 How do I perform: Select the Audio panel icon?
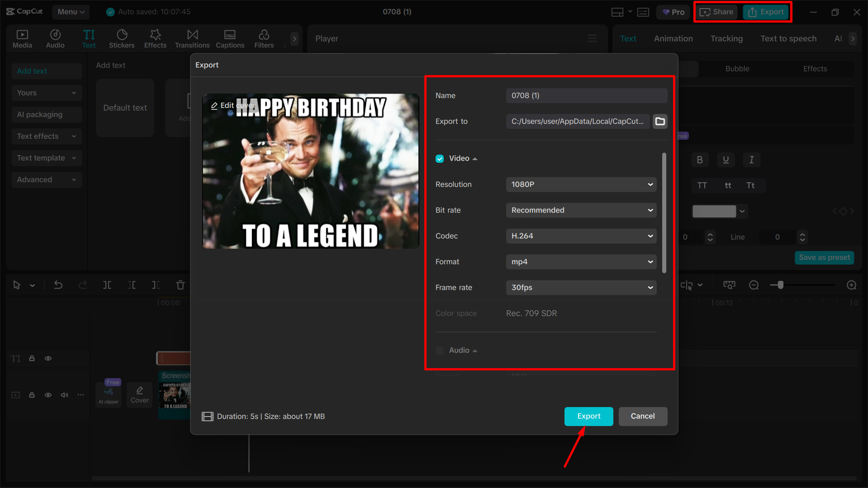[x=55, y=38]
